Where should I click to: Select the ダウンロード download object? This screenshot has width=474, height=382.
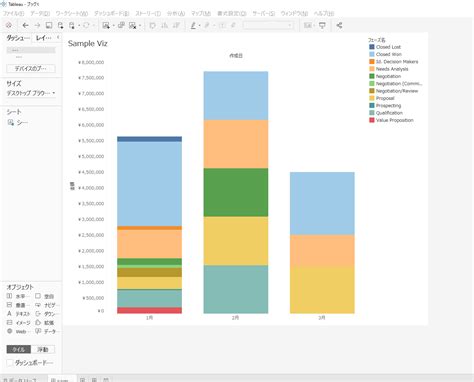pyautogui.click(x=47, y=314)
